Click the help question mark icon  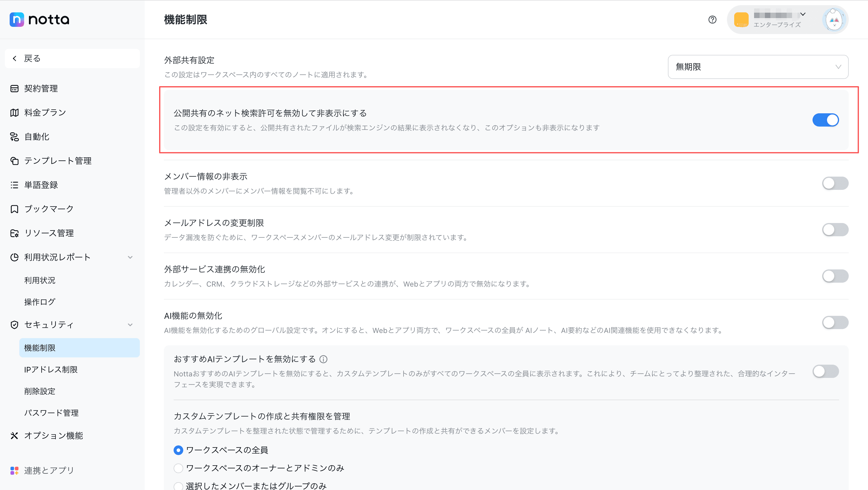tap(712, 20)
